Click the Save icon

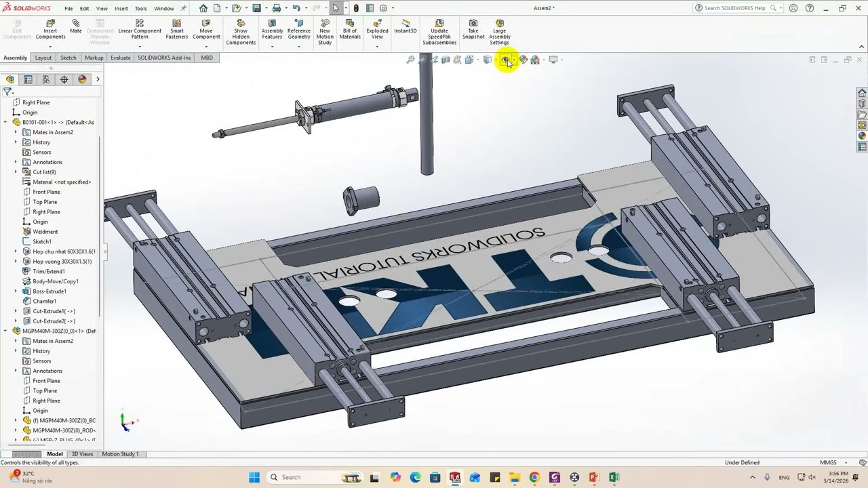click(x=257, y=8)
